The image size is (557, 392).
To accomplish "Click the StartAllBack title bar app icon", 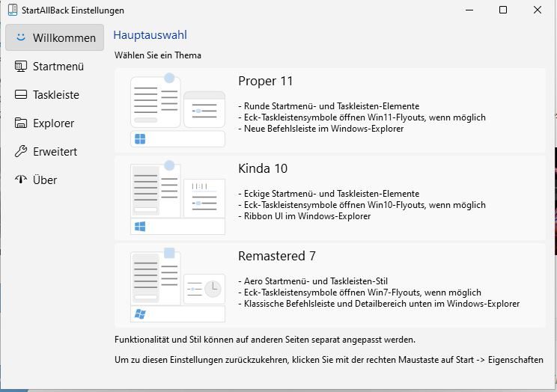I will [13, 10].
